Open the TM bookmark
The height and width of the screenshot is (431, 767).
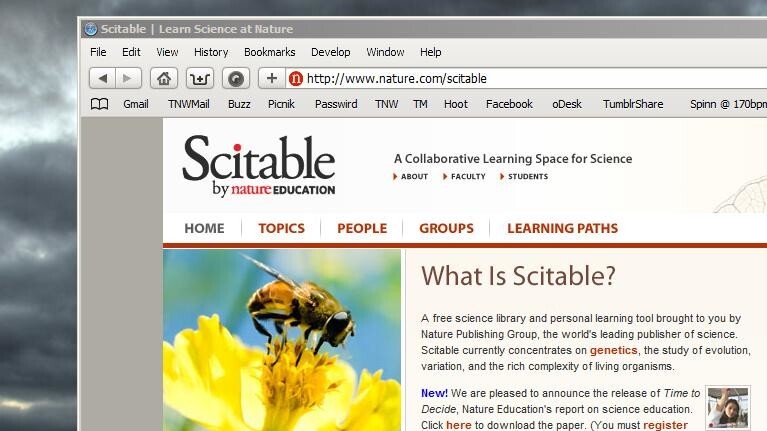click(x=420, y=104)
